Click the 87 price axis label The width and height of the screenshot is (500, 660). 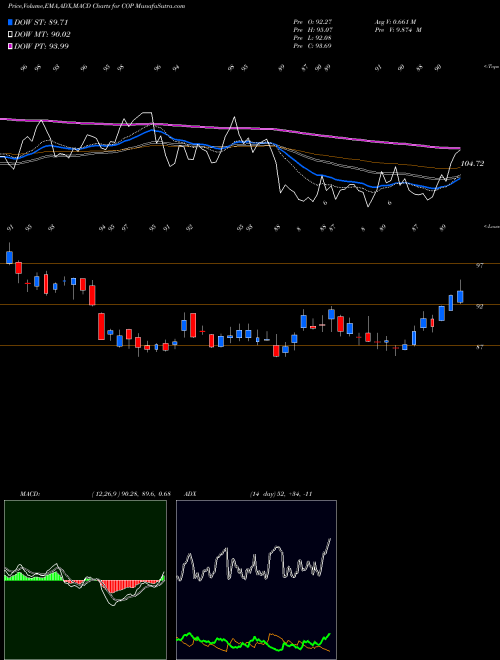[x=479, y=347]
